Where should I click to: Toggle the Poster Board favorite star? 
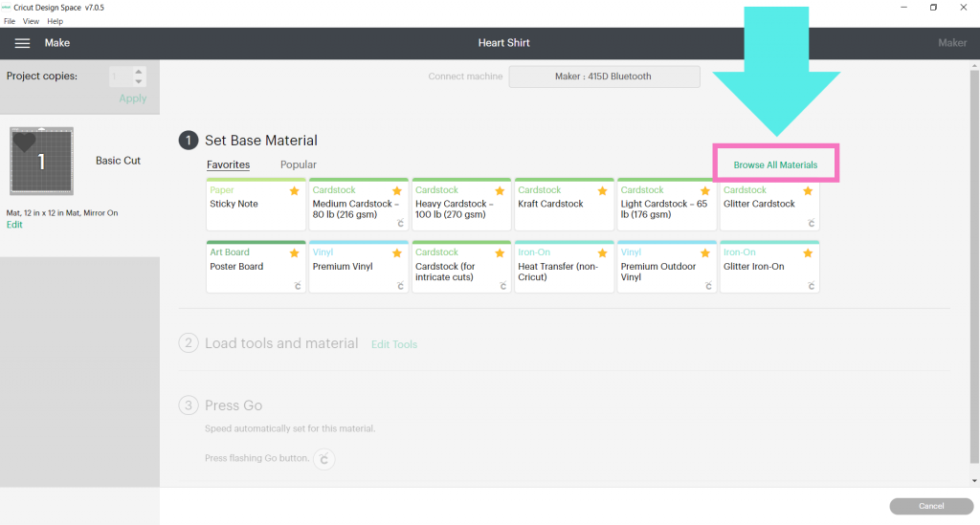pos(295,252)
